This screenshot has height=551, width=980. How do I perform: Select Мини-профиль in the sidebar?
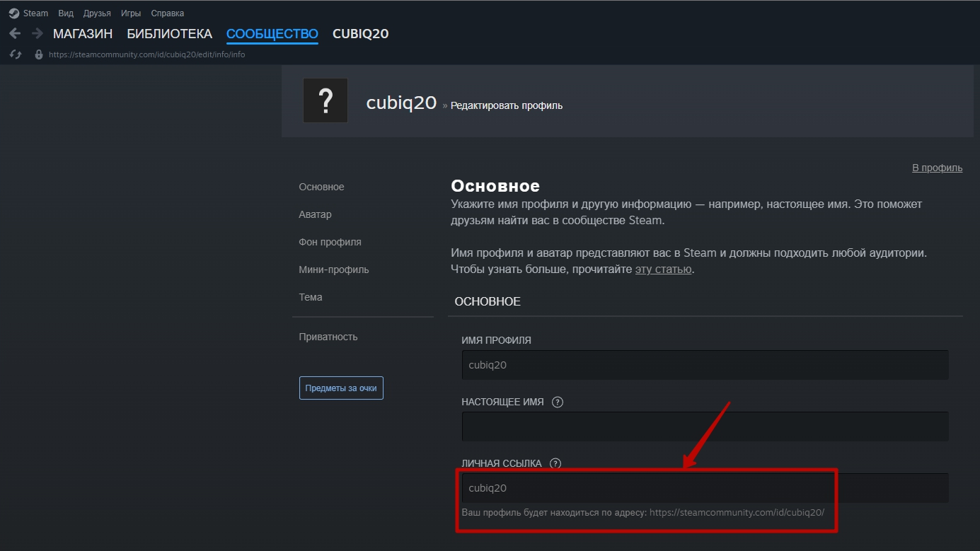click(334, 269)
